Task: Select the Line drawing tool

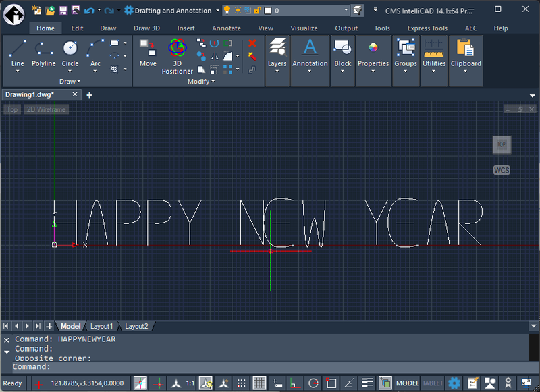Action: (18, 53)
